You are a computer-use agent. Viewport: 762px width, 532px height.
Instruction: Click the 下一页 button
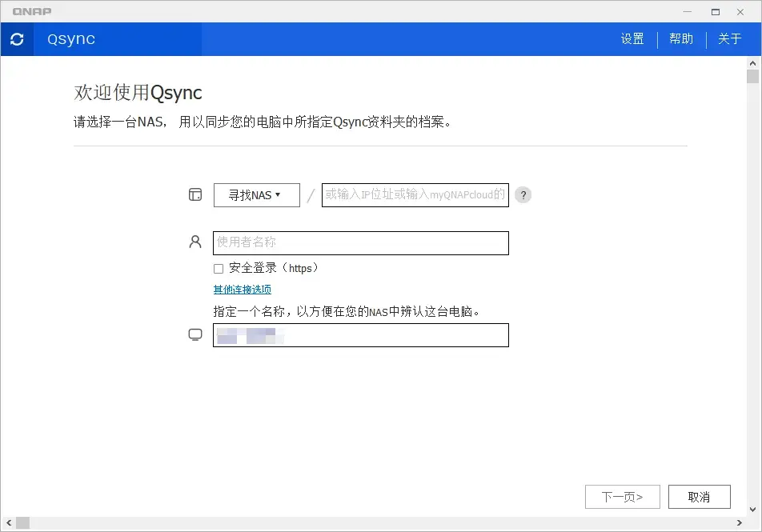pyautogui.click(x=623, y=496)
